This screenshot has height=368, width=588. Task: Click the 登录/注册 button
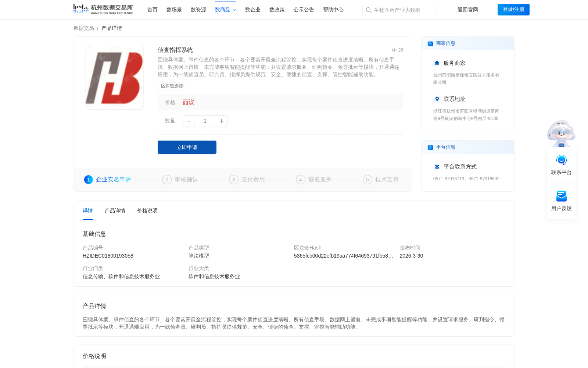pos(513,10)
